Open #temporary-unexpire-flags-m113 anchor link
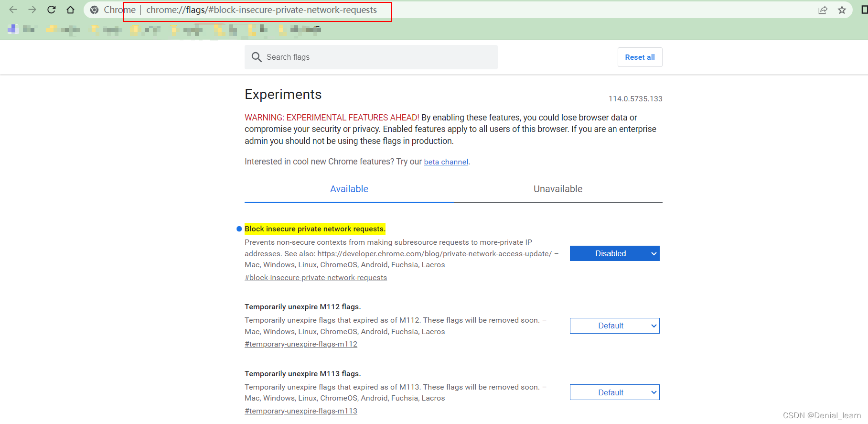This screenshot has height=424, width=868. coord(301,411)
